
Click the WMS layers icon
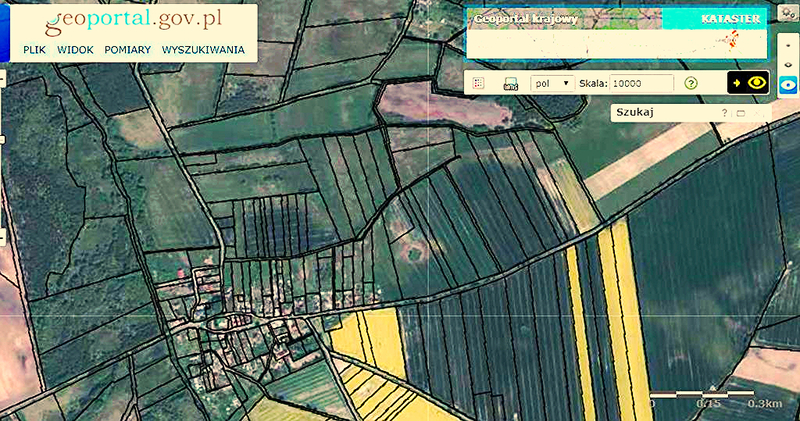[511, 84]
